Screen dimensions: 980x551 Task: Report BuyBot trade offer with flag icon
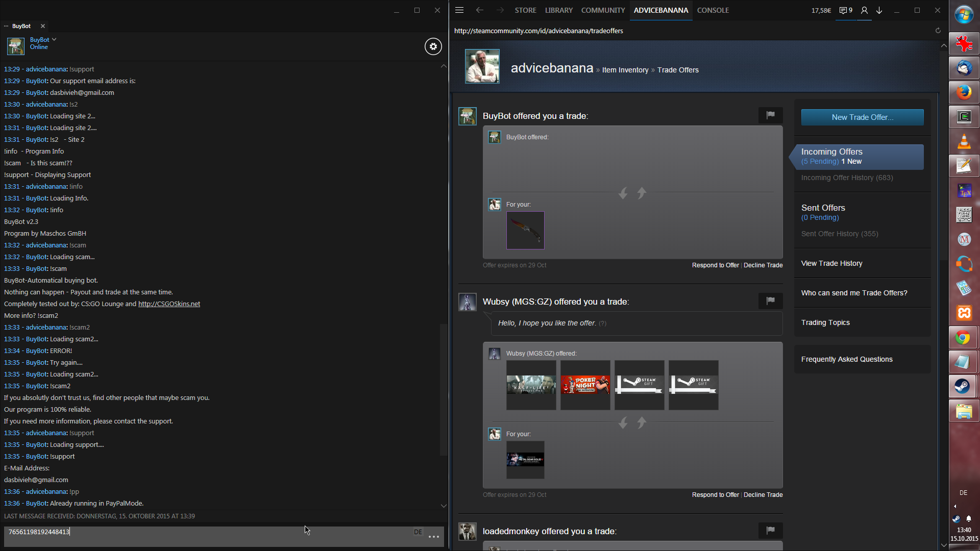point(770,115)
